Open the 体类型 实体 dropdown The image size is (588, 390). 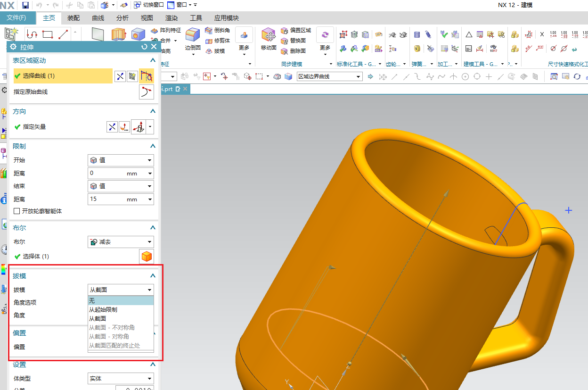tap(121, 379)
